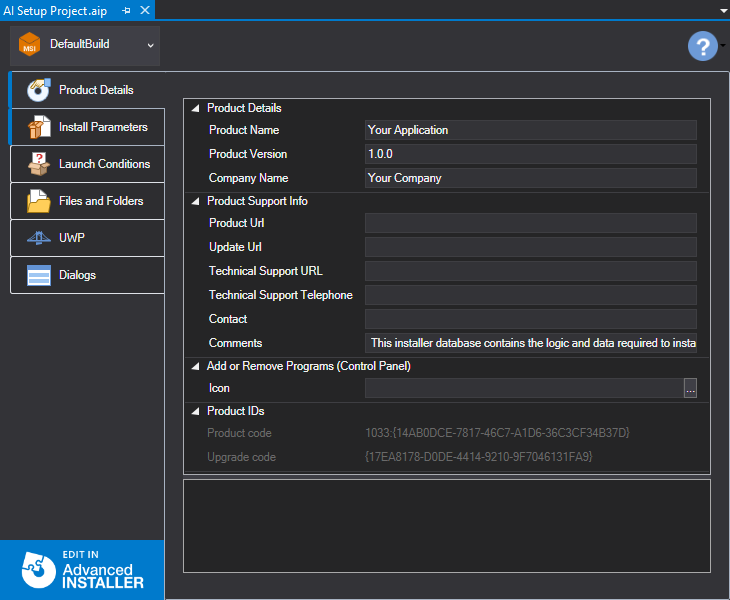Image resolution: width=730 pixels, height=600 pixels.
Task: Click the Install Parameters box icon
Action: (x=38, y=127)
